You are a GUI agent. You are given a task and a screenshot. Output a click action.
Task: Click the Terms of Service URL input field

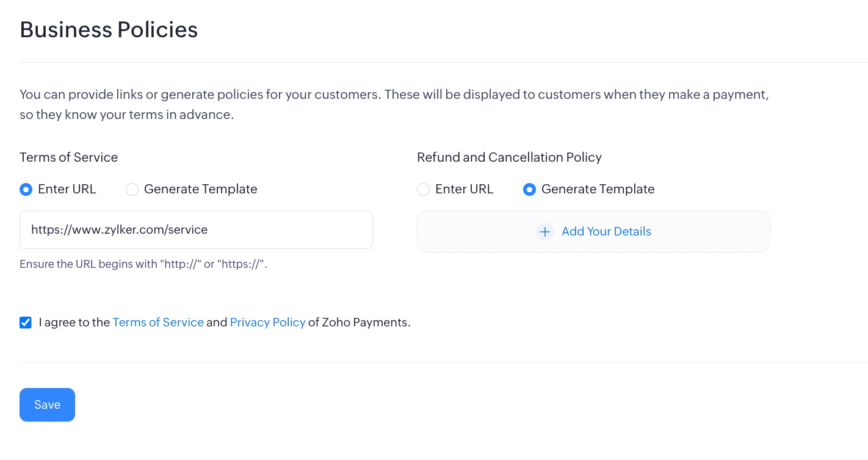click(196, 229)
